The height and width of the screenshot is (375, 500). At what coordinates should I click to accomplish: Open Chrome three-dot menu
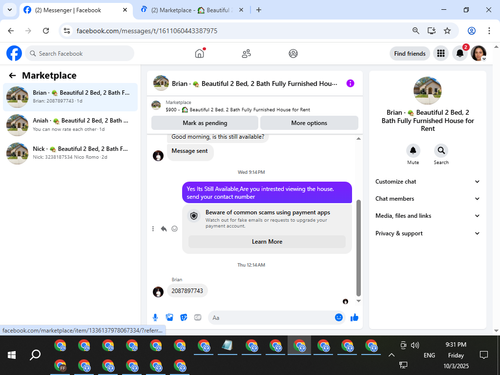(489, 31)
